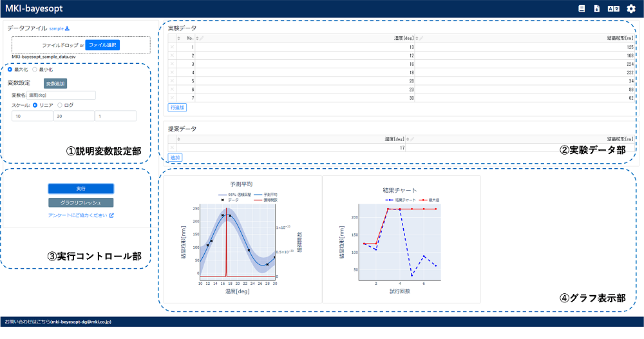This screenshot has width=644, height=339.
Task: Click temperature cell in experiment row 2
Action: (305, 55)
